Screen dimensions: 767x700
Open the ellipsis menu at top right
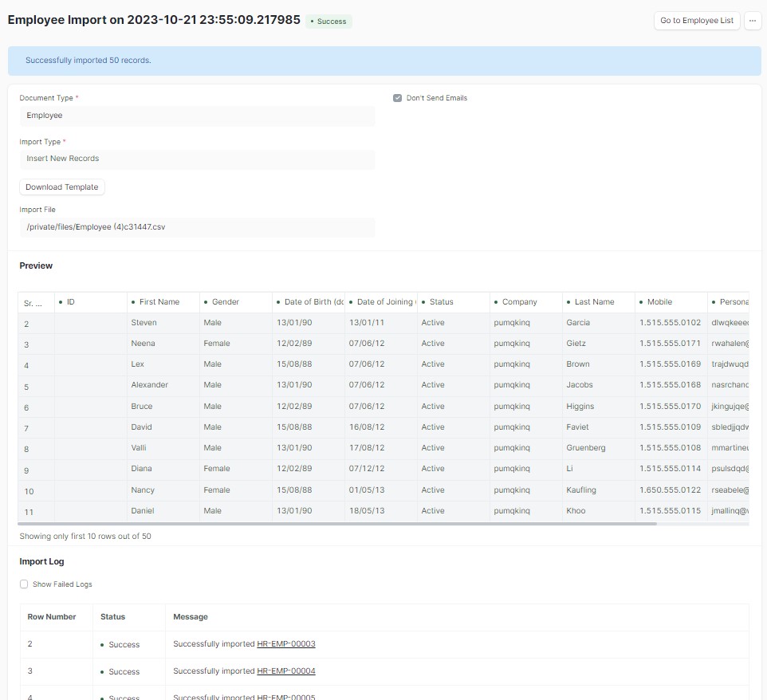point(752,21)
